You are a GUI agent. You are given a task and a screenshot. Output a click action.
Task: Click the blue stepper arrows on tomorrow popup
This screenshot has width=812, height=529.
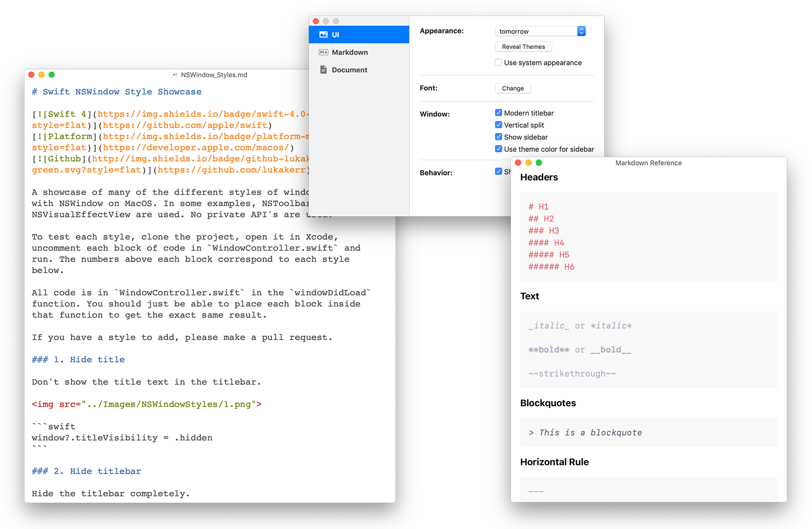(581, 31)
